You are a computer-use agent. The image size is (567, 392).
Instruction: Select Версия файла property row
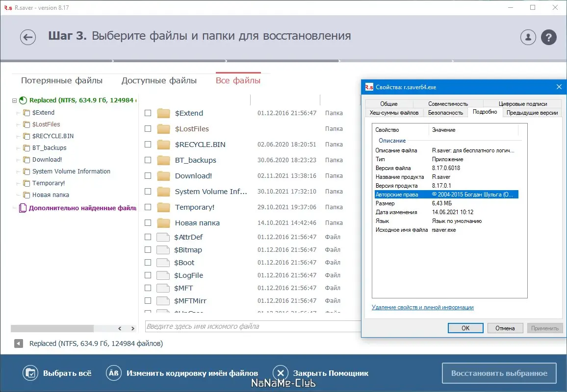[446, 168]
